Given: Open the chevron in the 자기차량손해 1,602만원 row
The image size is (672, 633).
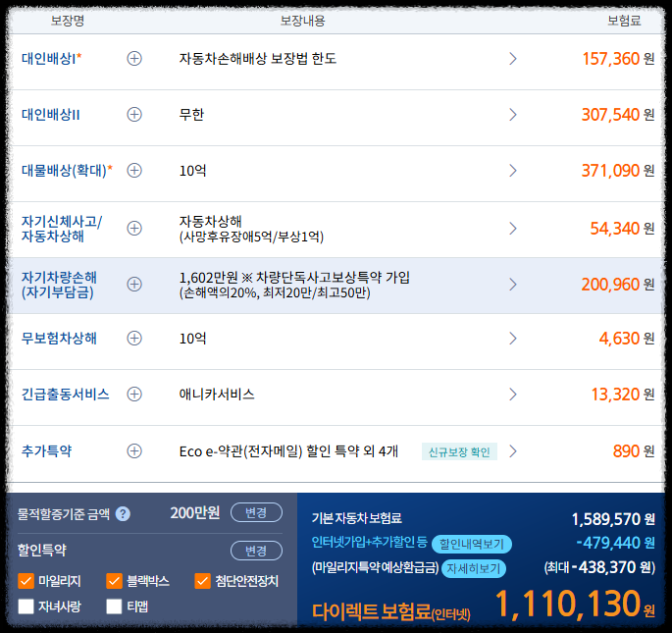Looking at the screenshot, I should pos(513,284).
